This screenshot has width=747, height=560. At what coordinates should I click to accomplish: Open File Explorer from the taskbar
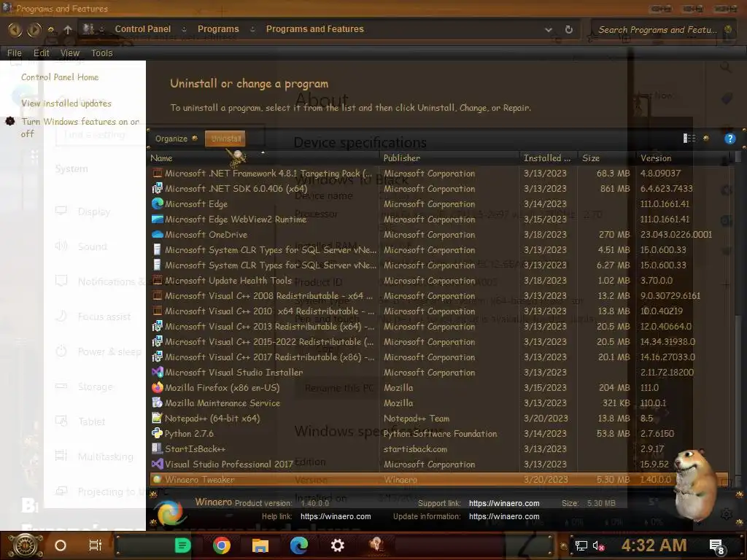[260, 545]
